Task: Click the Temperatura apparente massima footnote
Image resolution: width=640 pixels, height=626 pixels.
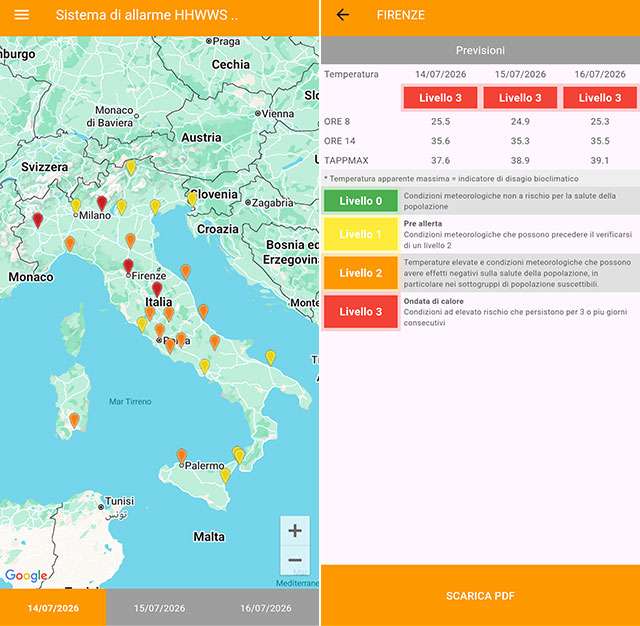Action: 451,179
